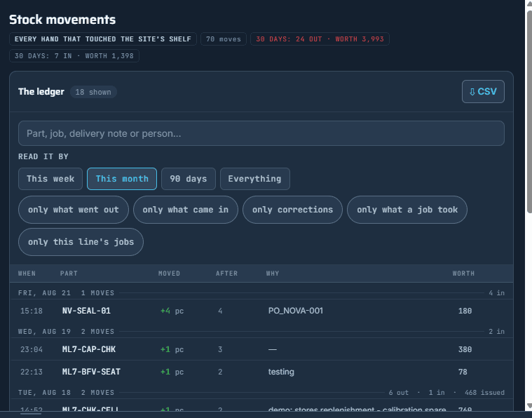Click the testing reason on the ML7-BFV-SEAT row

[x=281, y=372]
